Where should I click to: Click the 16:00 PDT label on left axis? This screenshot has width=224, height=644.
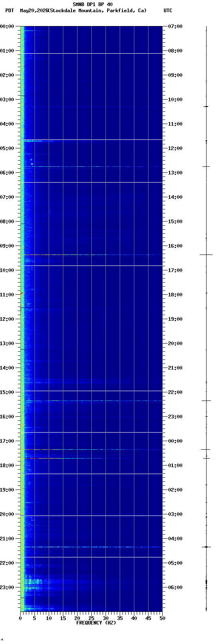point(7,417)
